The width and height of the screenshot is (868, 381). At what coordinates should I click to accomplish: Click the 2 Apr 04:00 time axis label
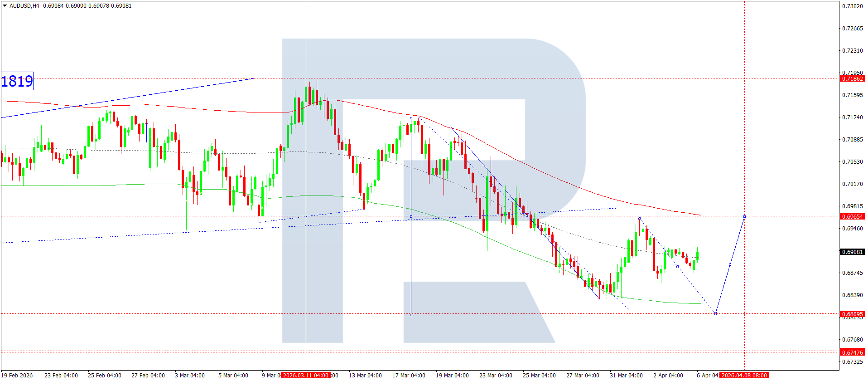668,375
